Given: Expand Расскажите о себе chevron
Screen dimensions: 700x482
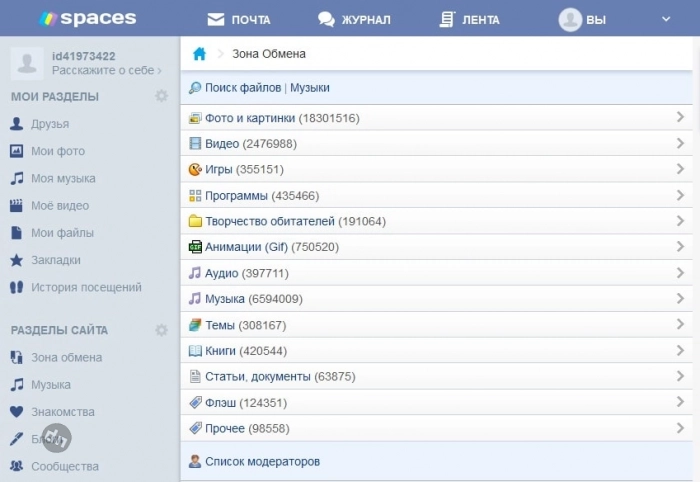Looking at the screenshot, I should point(161,71).
